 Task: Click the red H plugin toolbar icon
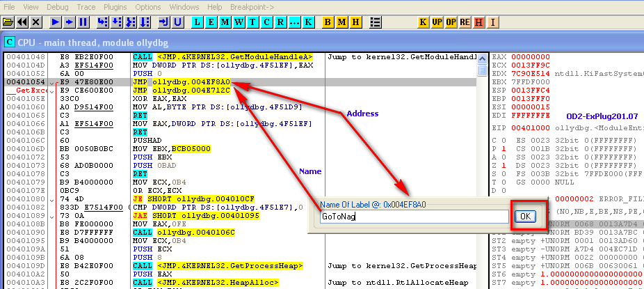point(479,22)
